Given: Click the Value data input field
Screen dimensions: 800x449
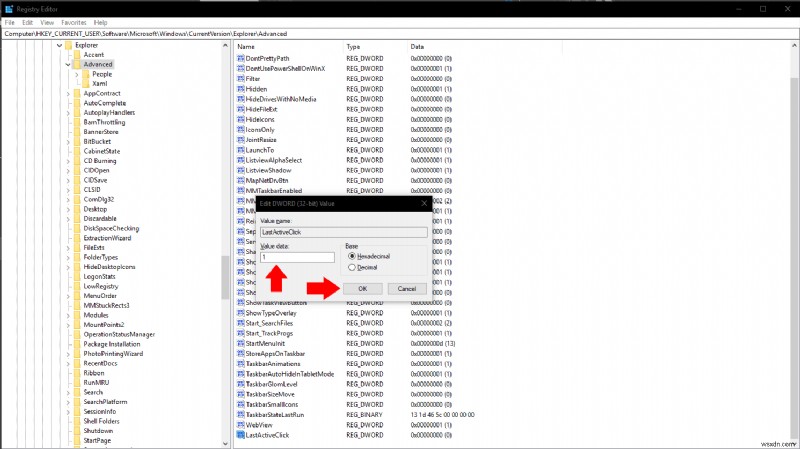Looking at the screenshot, I should 297,257.
